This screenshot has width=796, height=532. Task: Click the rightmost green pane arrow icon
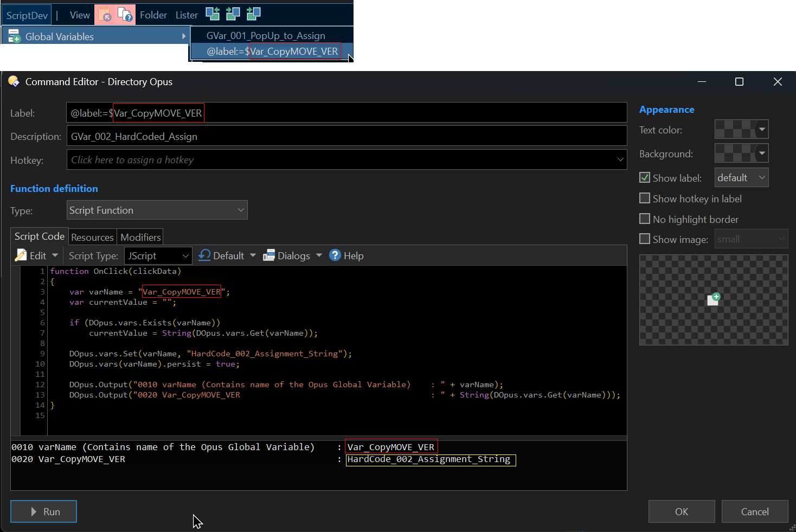pyautogui.click(x=253, y=14)
